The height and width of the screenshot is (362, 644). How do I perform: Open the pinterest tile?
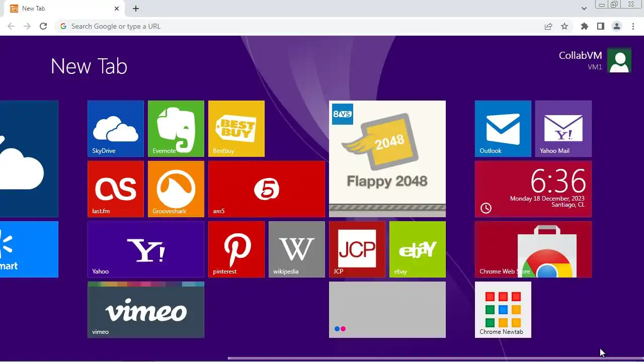(236, 249)
